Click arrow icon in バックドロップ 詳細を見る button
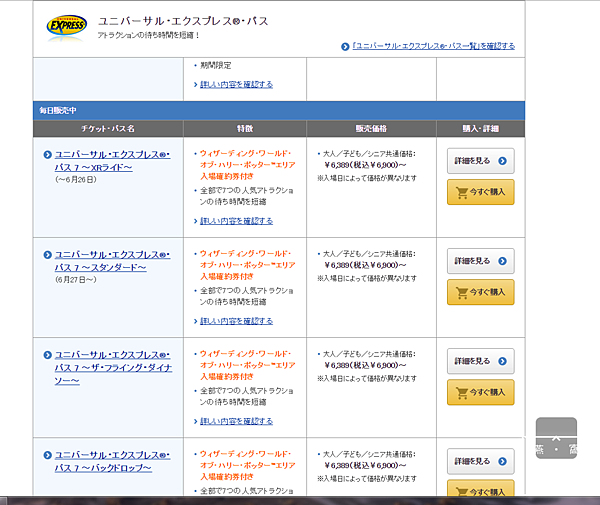The width and height of the screenshot is (600, 505). pyautogui.click(x=502, y=461)
